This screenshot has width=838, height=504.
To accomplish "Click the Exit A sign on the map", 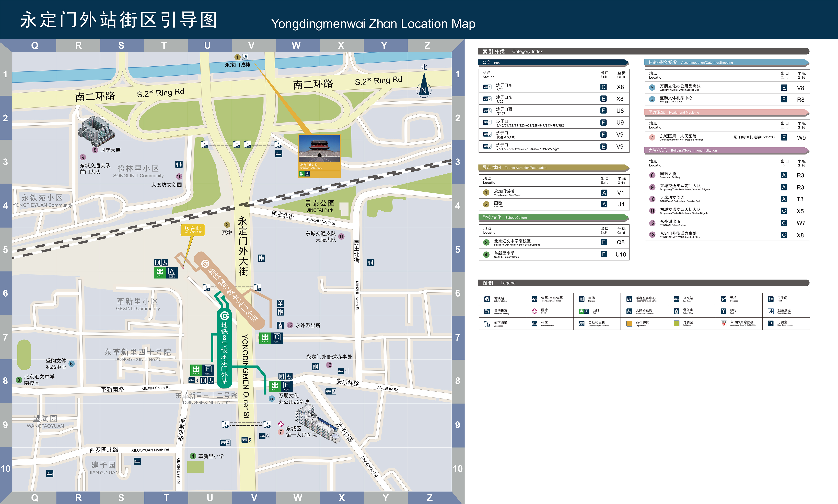I will pyautogui.click(x=166, y=273).
